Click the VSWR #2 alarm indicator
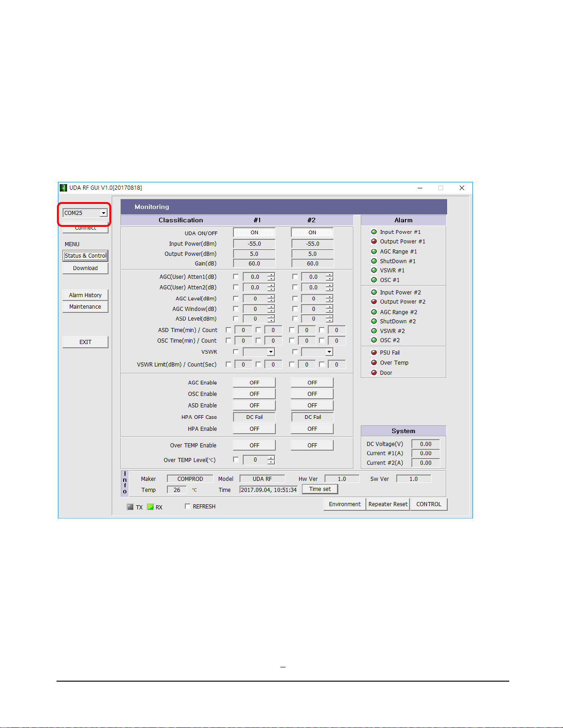 coord(374,331)
